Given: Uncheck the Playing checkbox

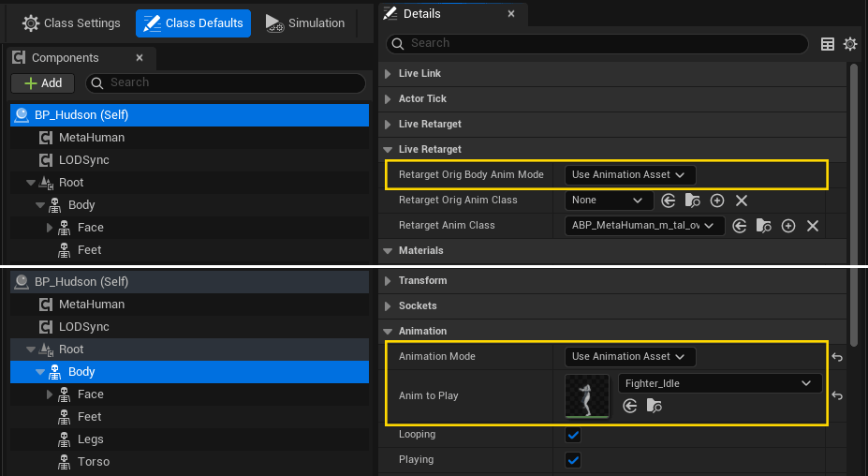Looking at the screenshot, I should 573,460.
